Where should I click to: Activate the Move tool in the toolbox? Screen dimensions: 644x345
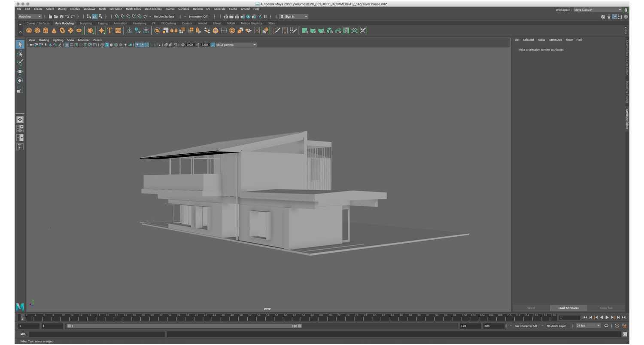20,72
